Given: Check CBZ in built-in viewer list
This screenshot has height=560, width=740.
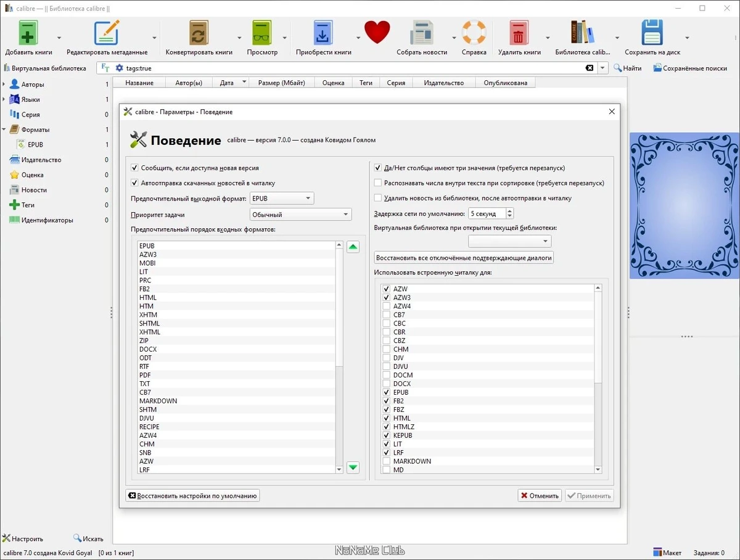Looking at the screenshot, I should (x=386, y=340).
